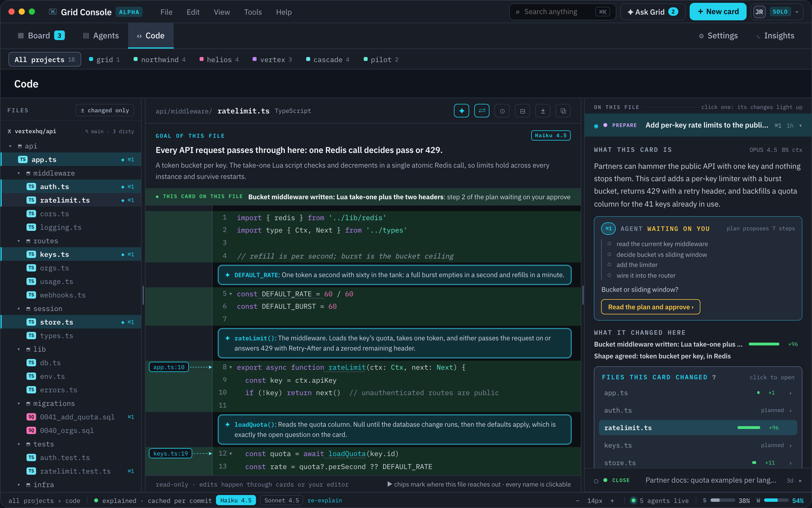Click the TS icon of cors.ts

coord(31,214)
